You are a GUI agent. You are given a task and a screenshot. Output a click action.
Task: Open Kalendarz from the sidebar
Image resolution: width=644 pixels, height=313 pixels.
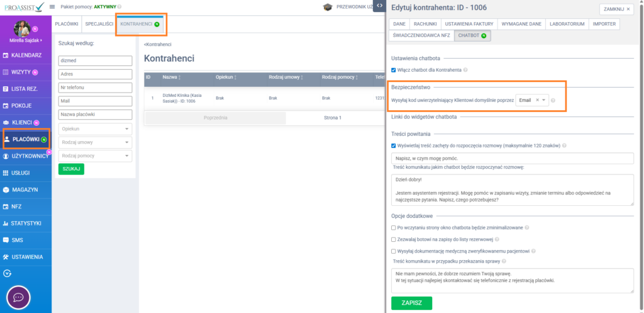(x=26, y=55)
